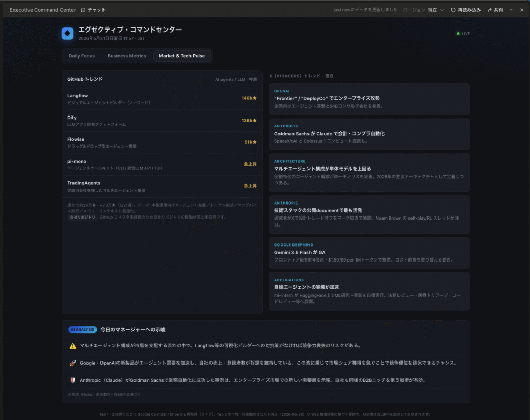Open the チャット chat icon
530x420 pixels.
click(83, 10)
